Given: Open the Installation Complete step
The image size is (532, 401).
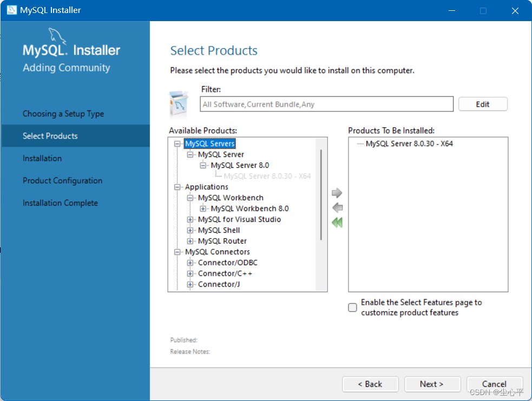Looking at the screenshot, I should click(x=61, y=203).
